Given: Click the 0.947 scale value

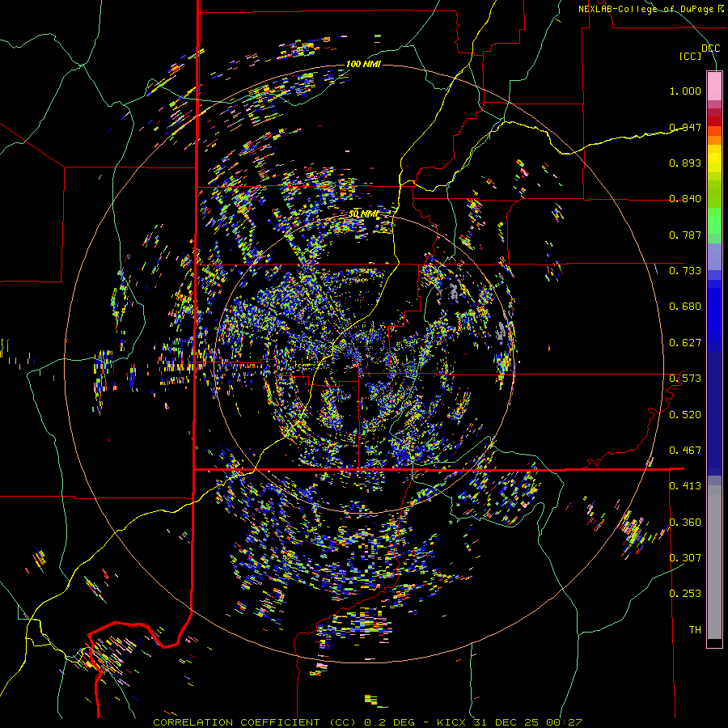Looking at the screenshot, I should point(685,127).
